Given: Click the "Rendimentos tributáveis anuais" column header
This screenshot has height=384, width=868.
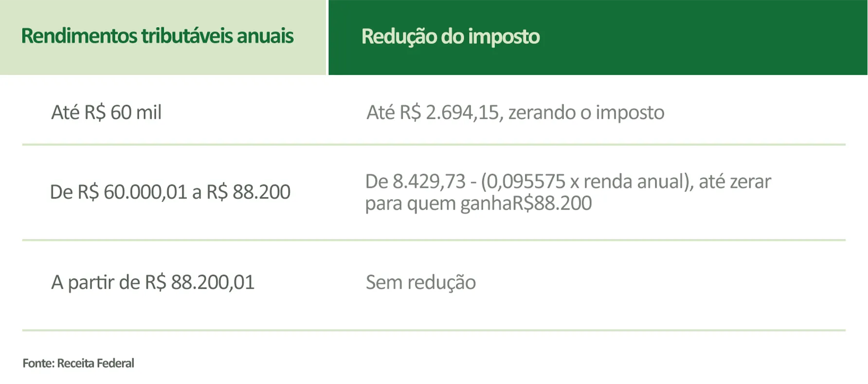Looking at the screenshot, I should click(x=157, y=36).
